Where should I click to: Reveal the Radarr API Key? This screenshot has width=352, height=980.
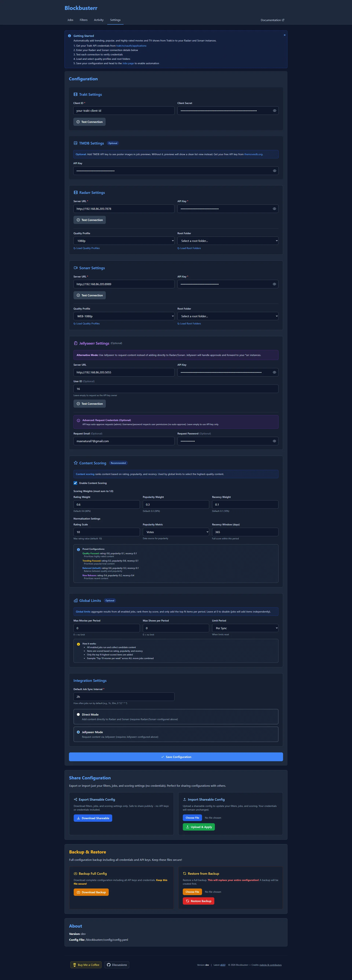[x=274, y=209]
